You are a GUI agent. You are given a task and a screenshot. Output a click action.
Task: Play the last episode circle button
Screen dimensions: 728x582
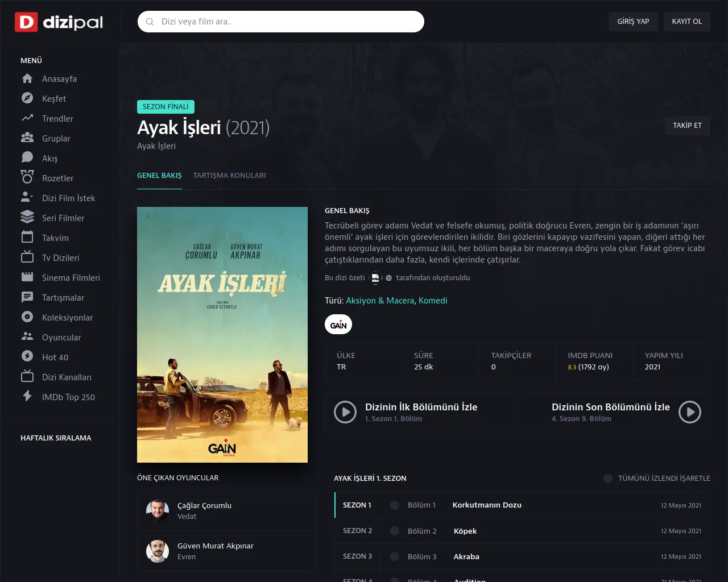pyautogui.click(x=690, y=412)
